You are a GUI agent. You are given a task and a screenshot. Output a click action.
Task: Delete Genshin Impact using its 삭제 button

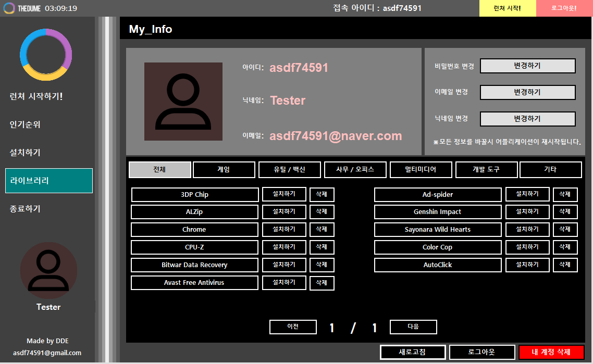point(565,211)
